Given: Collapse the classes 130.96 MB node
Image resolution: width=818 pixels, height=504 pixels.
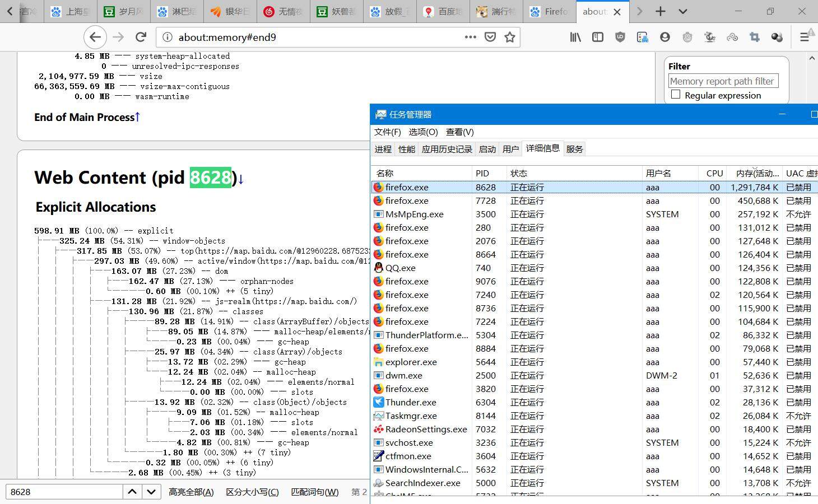Looking at the screenshot, I should [196, 311].
